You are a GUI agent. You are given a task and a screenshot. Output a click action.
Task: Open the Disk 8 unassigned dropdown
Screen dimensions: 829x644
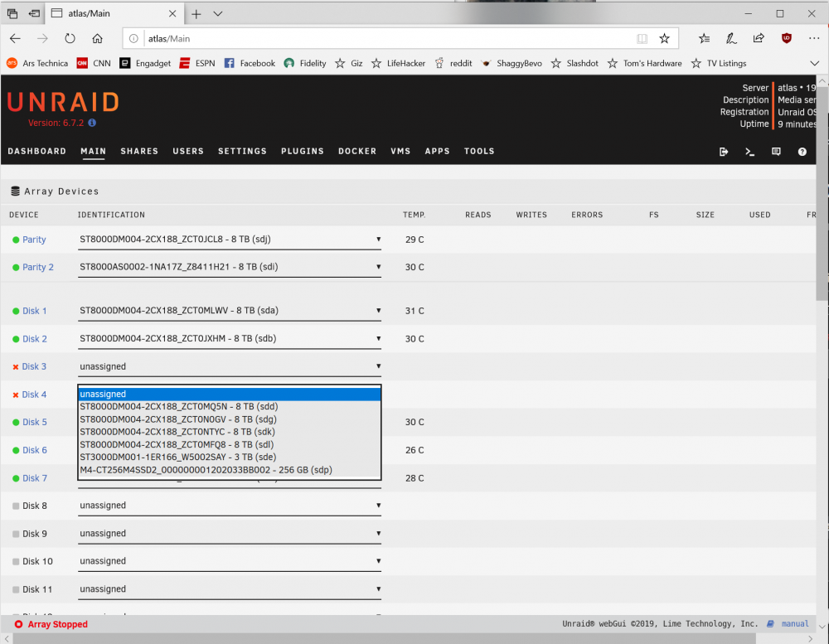[x=230, y=506]
